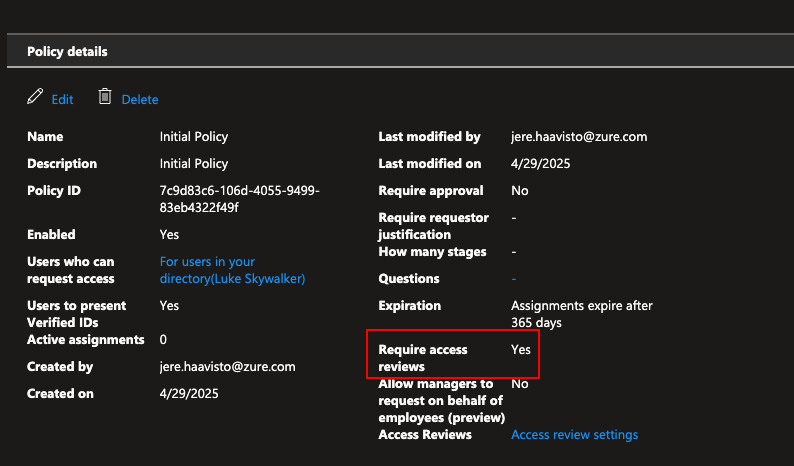794x466 pixels.
Task: Click the How many stages label
Action: click(432, 252)
